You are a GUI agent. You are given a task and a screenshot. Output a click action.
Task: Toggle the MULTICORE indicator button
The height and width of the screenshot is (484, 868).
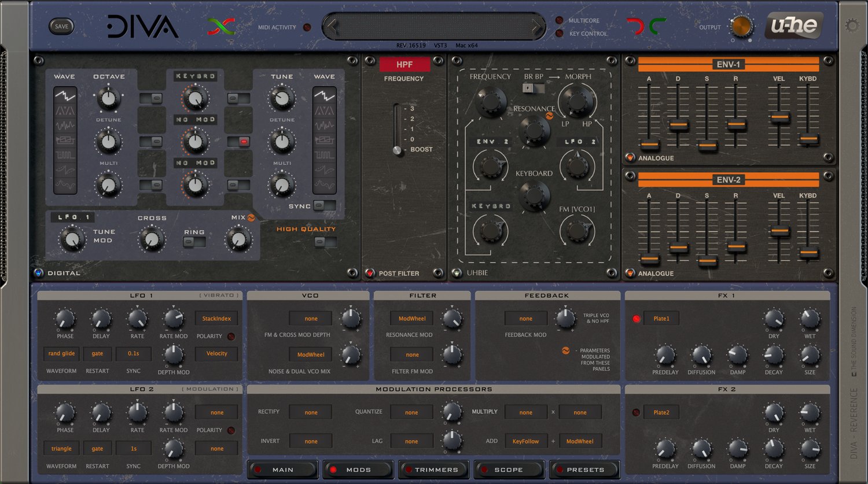pos(559,20)
